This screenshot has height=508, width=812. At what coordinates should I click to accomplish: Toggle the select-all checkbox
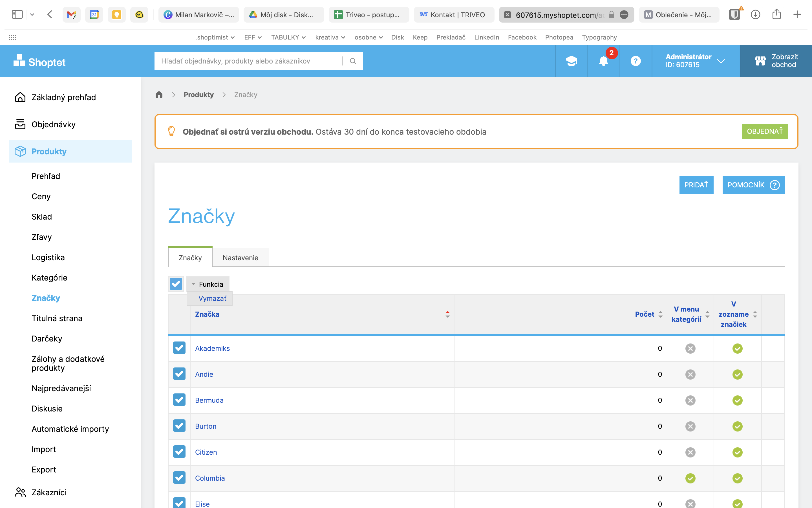(x=176, y=284)
